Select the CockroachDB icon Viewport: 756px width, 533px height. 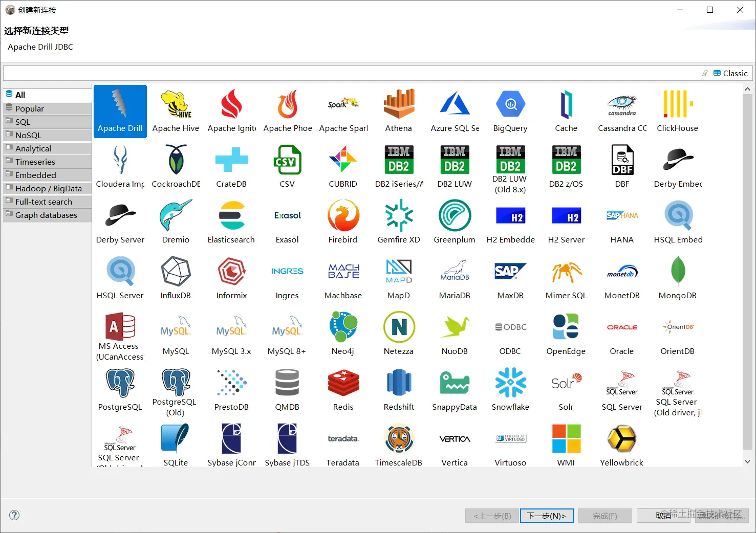[x=176, y=160]
